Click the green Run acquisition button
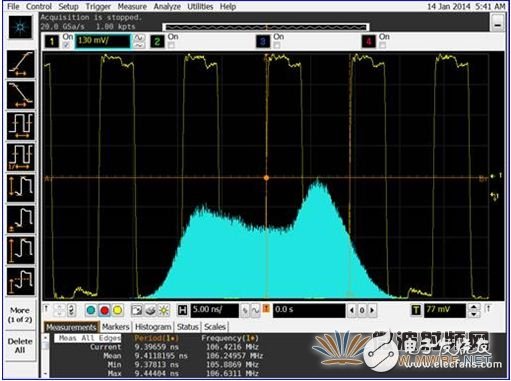Image resolution: width=511 pixels, height=381 pixels. click(x=91, y=310)
